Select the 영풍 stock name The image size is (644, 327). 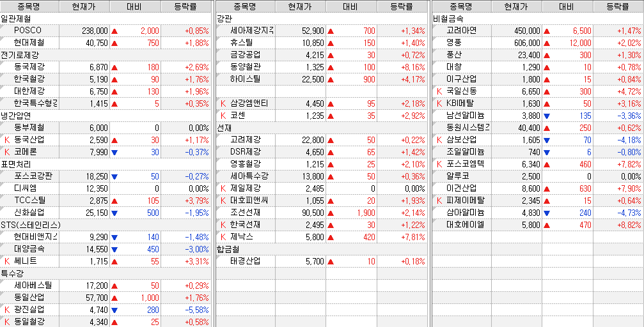point(454,42)
